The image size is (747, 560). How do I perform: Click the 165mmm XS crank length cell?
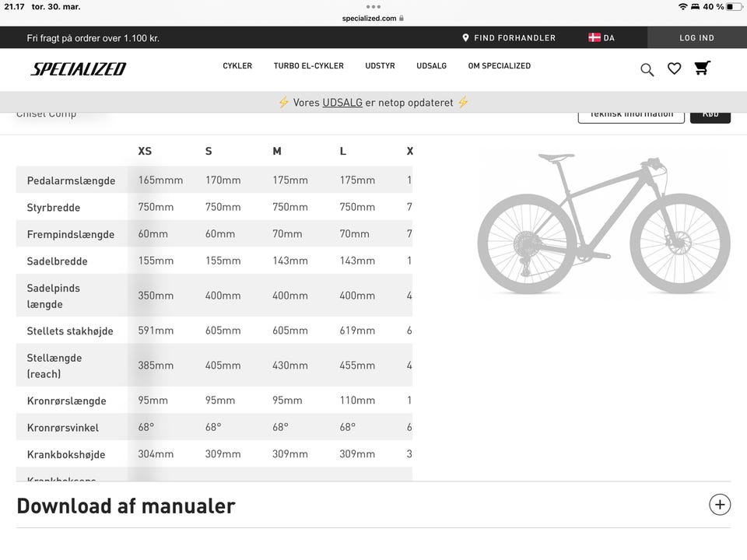pyautogui.click(x=160, y=180)
